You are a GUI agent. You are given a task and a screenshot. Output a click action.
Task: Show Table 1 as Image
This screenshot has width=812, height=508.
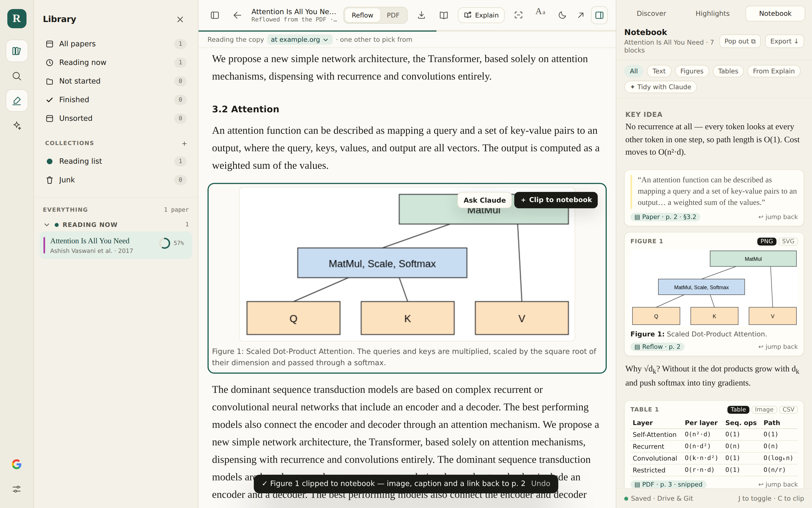[x=764, y=410]
